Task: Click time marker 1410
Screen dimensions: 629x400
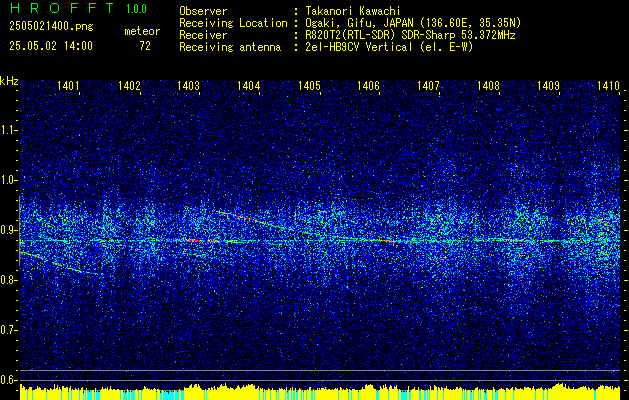Action: pos(609,85)
